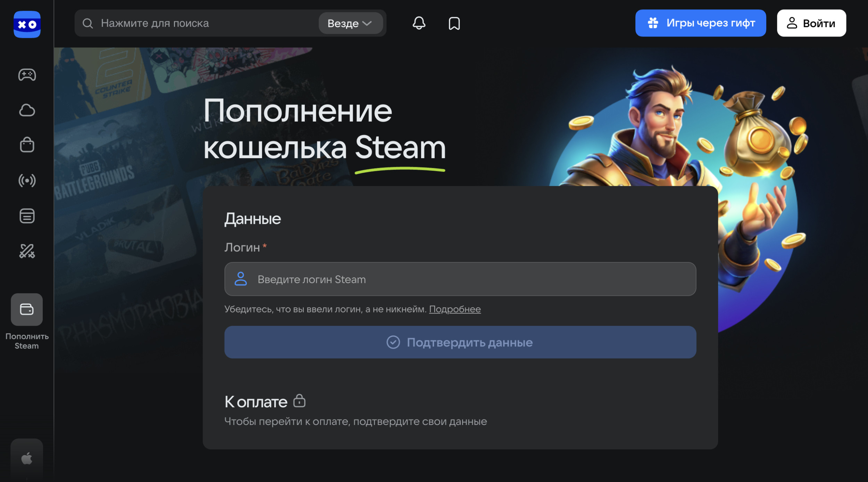Open the notifications bell
Screen dimensions: 868x482
click(x=419, y=23)
